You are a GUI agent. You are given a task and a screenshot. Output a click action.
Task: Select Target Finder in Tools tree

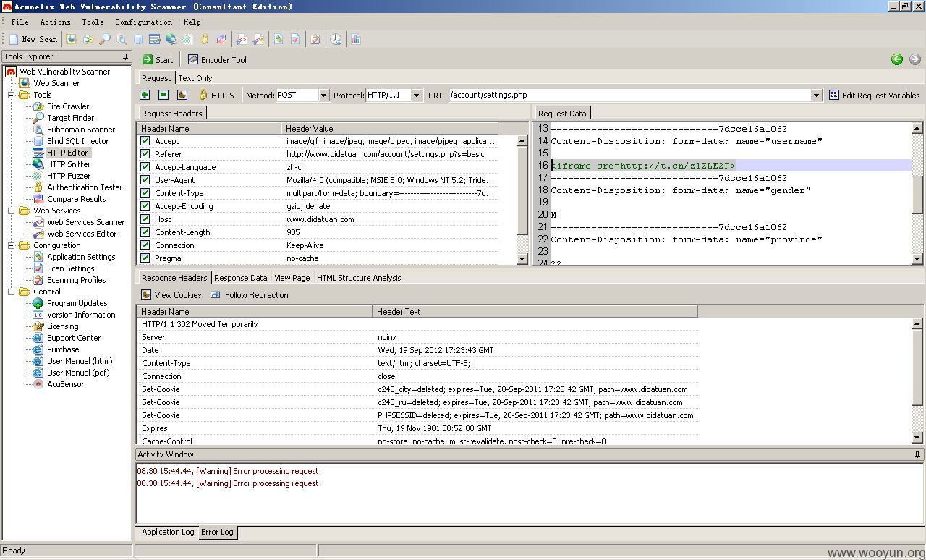(x=70, y=118)
